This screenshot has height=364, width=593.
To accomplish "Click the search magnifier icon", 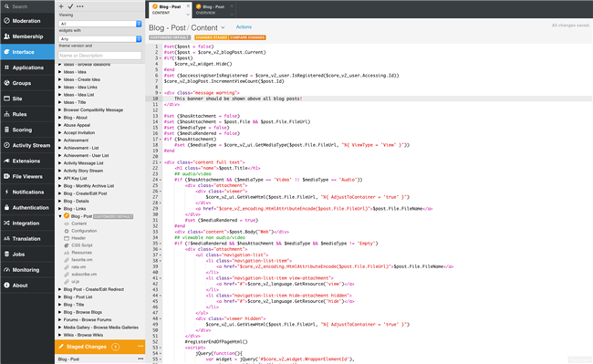I will tap(6, 6).
